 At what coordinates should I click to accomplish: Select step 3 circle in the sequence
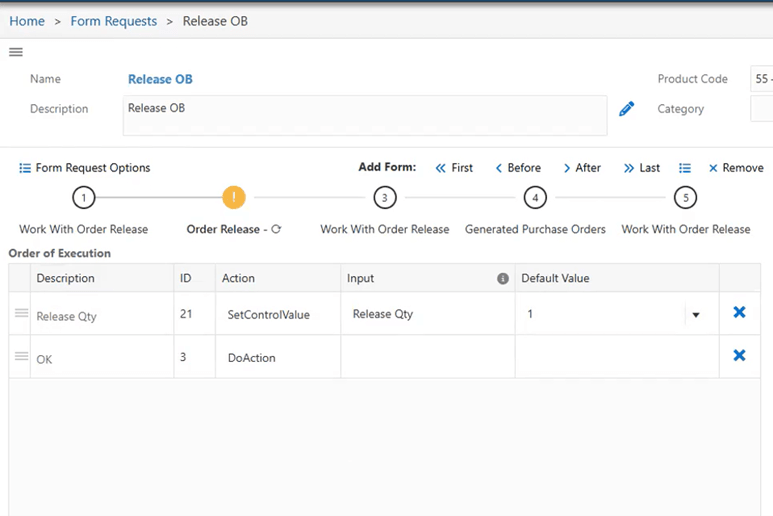[x=385, y=198]
